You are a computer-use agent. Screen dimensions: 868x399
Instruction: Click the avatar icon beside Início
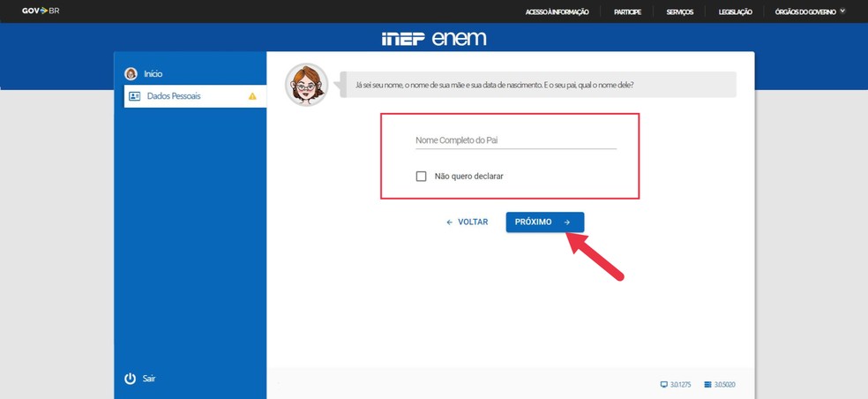131,73
